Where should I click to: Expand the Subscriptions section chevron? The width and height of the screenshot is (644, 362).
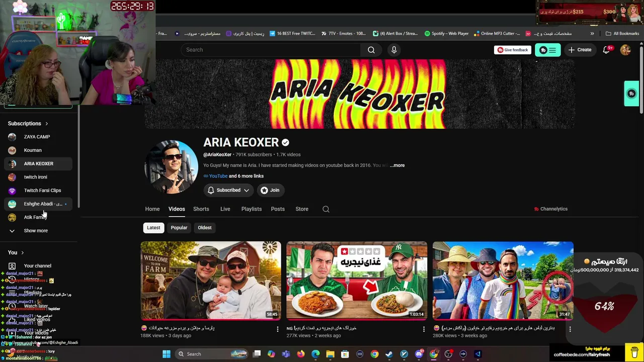point(47,124)
